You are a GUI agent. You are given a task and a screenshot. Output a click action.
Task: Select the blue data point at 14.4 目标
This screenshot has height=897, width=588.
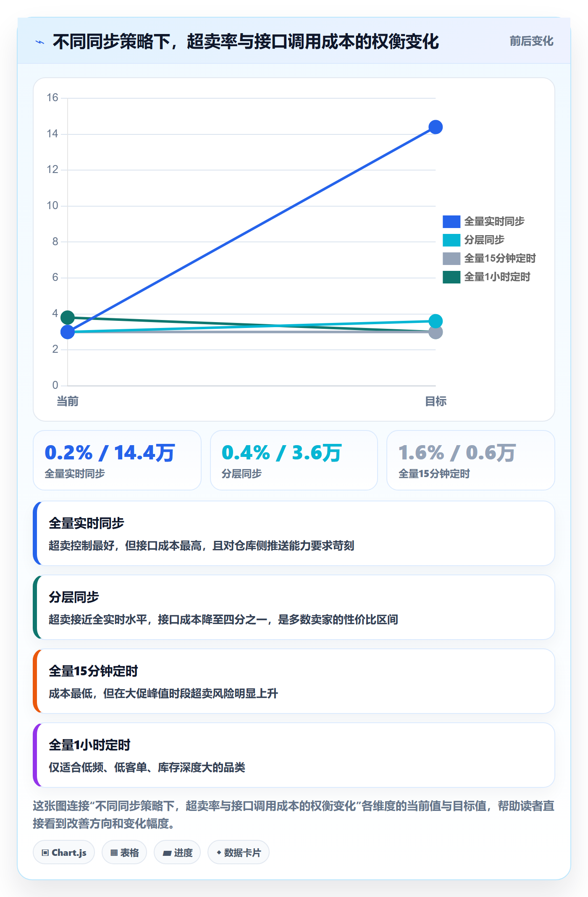[436, 127]
